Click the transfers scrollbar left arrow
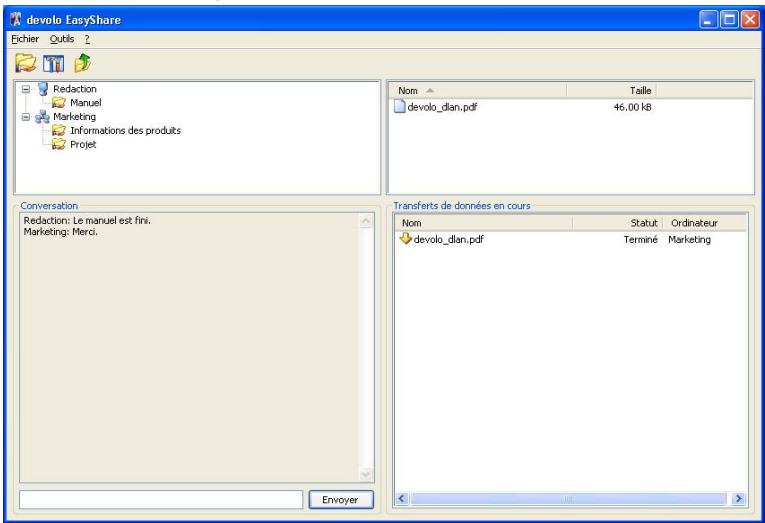Viewport: 765px width, 523px height. click(x=402, y=499)
